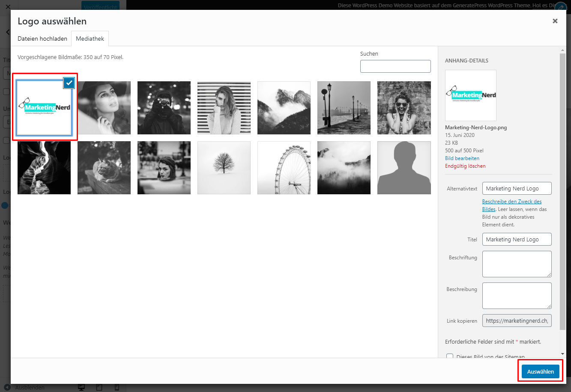Select the street lamps promenade thumbnail
The image size is (571, 392).
344,108
